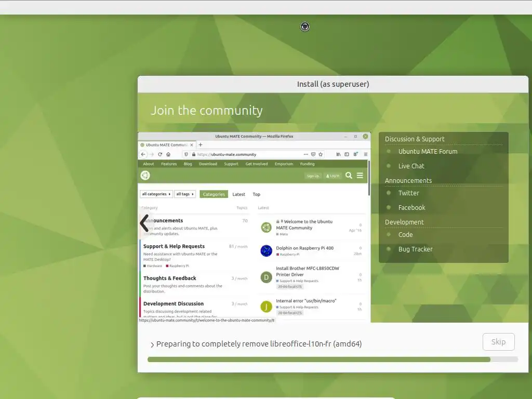
Task: Click the bookmark star in the Firefox screenshot
Action: click(x=321, y=154)
